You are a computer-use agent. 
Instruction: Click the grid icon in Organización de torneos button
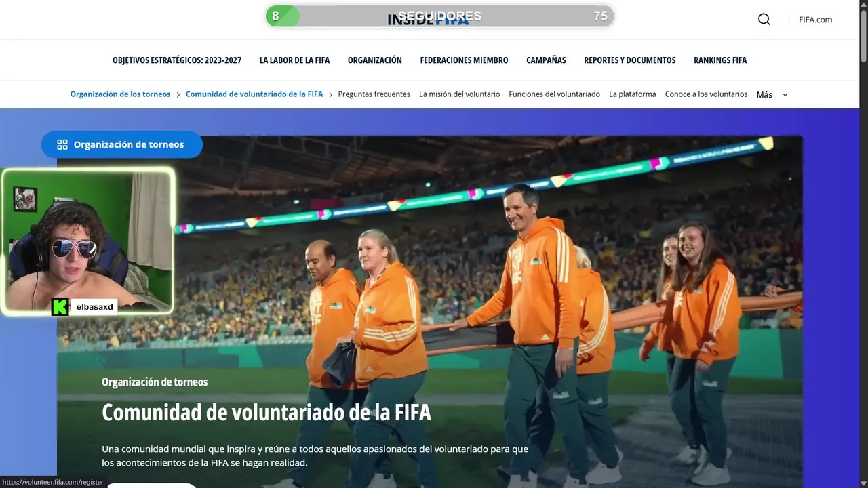click(x=62, y=144)
